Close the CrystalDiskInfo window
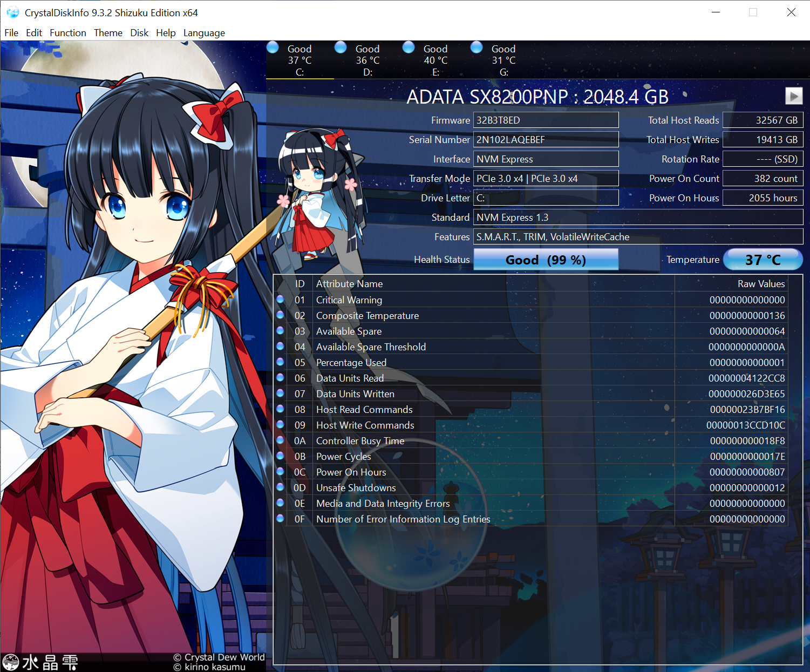The width and height of the screenshot is (810, 672). (791, 12)
